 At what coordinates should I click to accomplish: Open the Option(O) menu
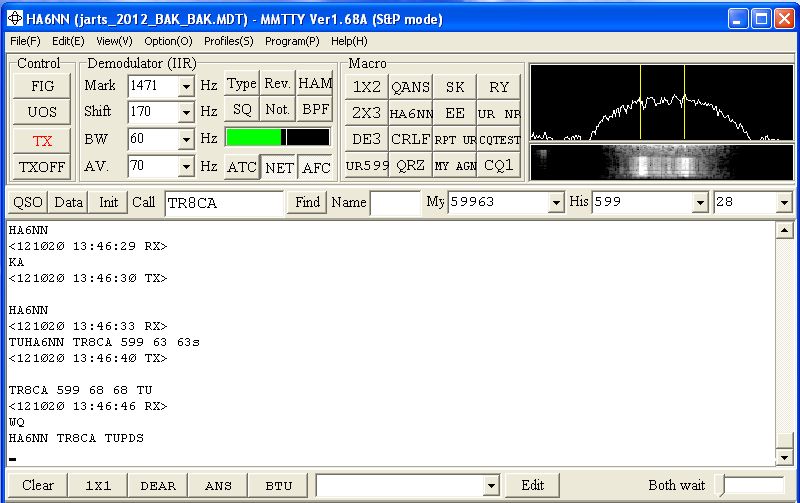coord(168,41)
